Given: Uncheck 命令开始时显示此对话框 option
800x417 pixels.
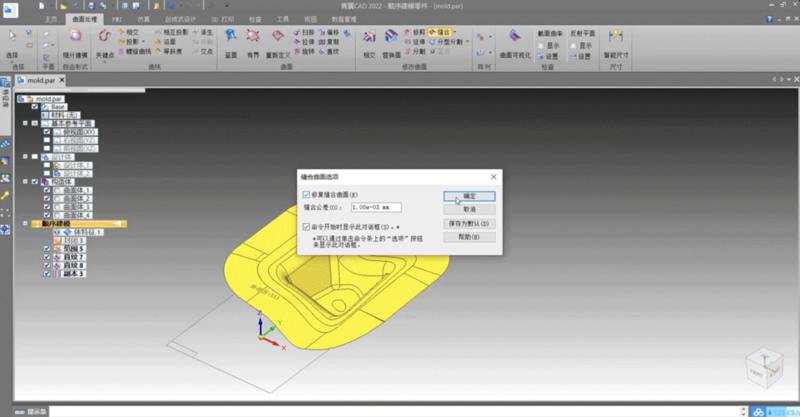Looking at the screenshot, I should [307, 227].
